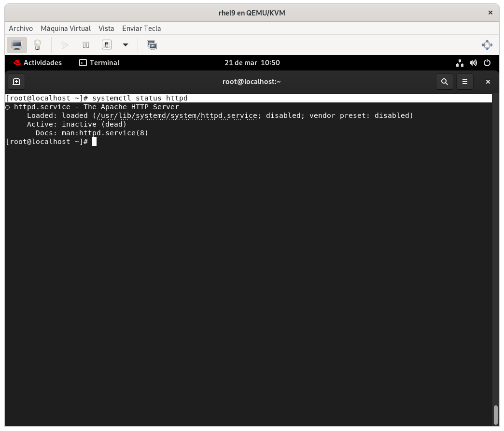Image resolution: width=504 pixels, height=431 pixels.
Task: Expand the shutdown options dropdown arrow
Action: pyautogui.click(x=126, y=45)
